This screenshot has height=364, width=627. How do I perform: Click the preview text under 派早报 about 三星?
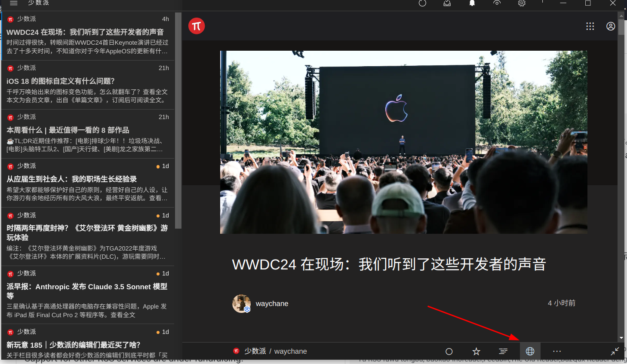[x=86, y=310]
